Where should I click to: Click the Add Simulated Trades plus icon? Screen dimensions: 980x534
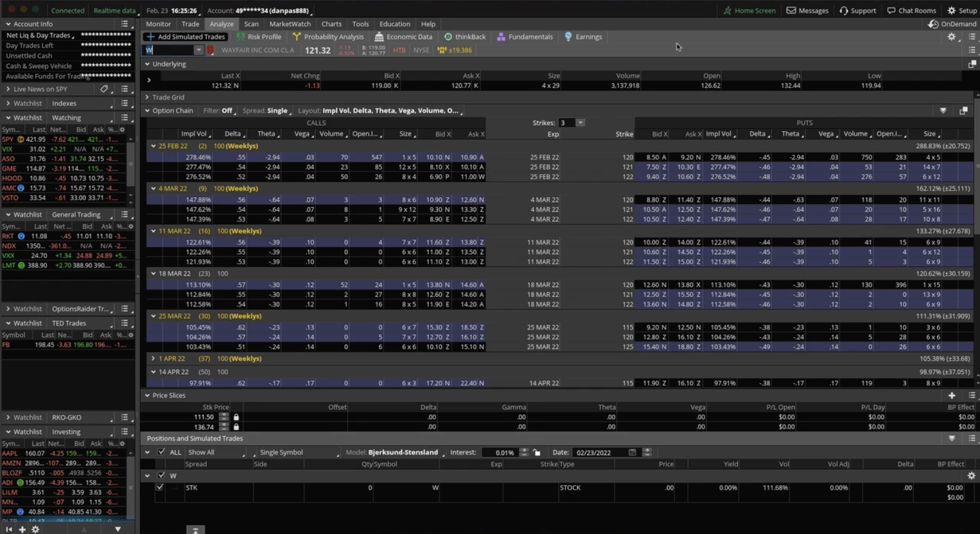[x=150, y=37]
